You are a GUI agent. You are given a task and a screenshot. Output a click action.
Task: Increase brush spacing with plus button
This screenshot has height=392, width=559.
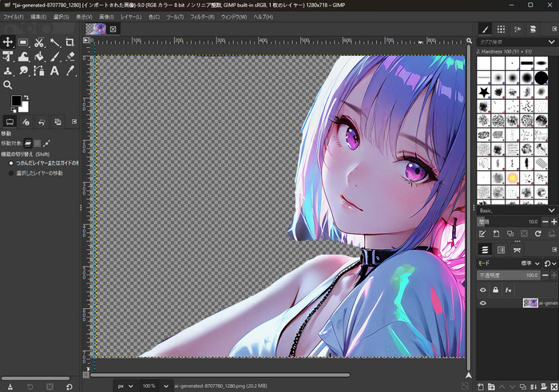[554, 222]
